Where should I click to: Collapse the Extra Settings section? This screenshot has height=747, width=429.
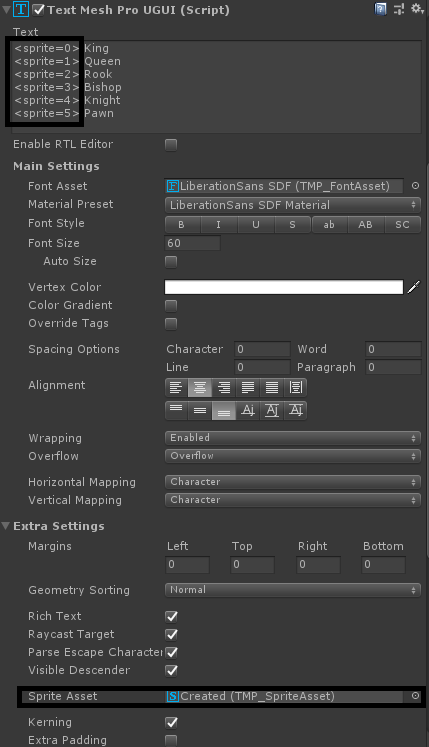(x=6, y=526)
